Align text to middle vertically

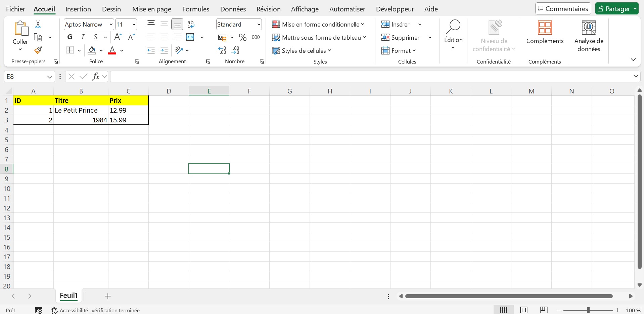(164, 24)
